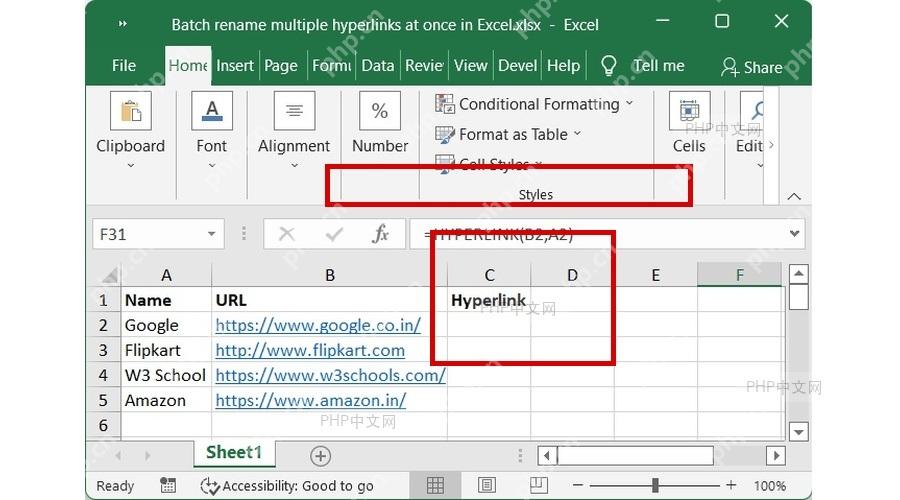Screen dimensions: 900x500
Task: Click the Select All corner triangle
Action: point(110,276)
